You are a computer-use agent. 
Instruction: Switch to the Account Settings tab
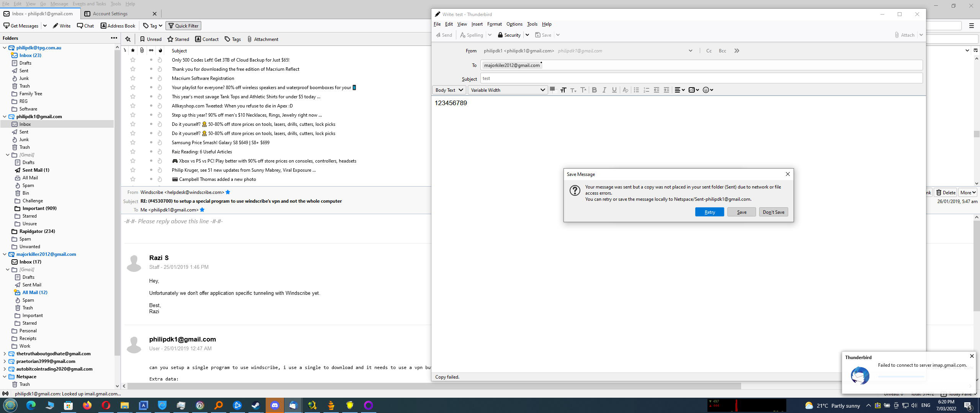pos(110,13)
